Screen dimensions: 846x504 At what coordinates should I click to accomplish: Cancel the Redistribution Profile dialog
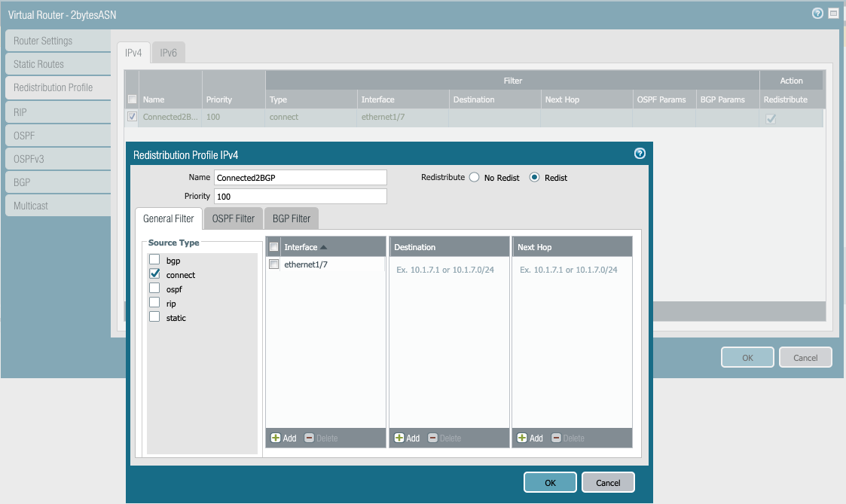pos(607,482)
